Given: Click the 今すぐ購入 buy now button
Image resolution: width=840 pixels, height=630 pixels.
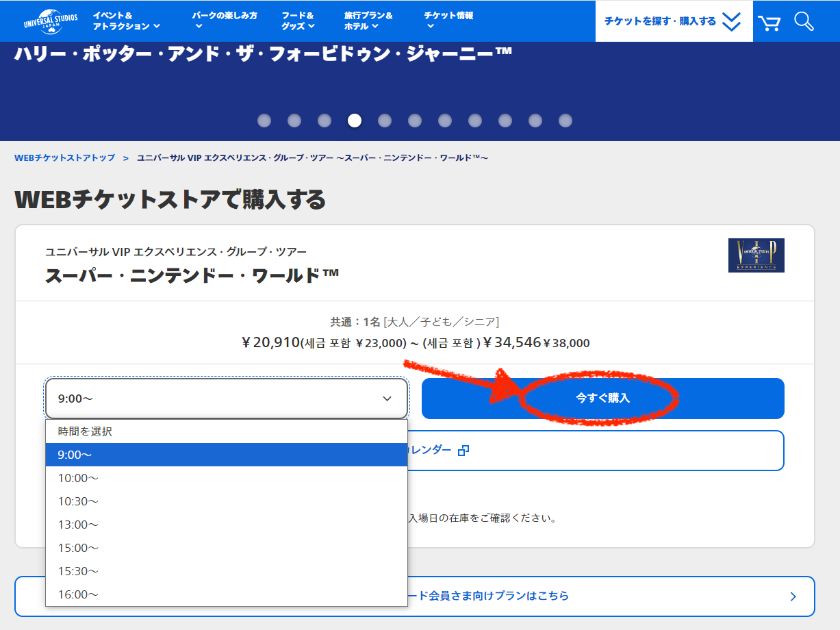Looking at the screenshot, I should [x=602, y=399].
